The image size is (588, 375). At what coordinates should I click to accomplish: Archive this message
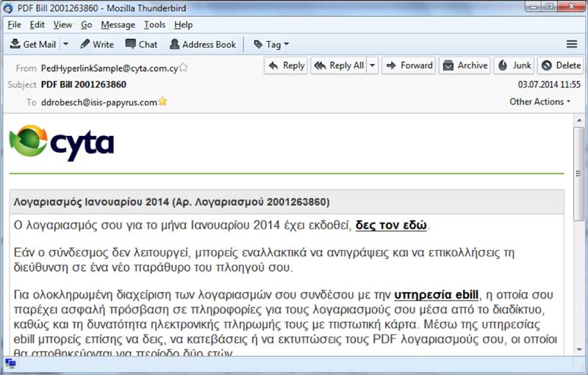click(x=465, y=65)
